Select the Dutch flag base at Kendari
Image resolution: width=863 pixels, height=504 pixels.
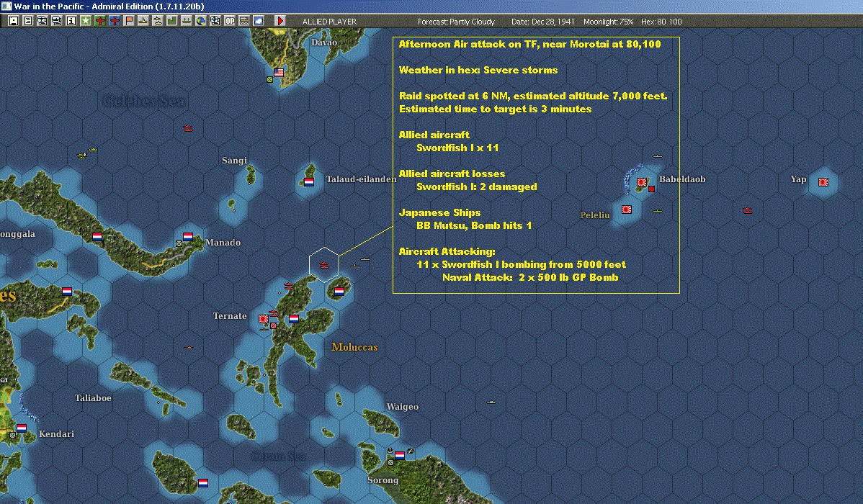[22, 428]
